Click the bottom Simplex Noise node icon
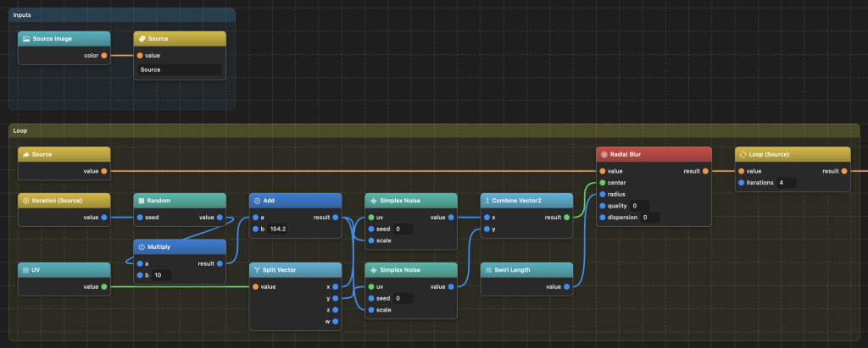 (374, 270)
